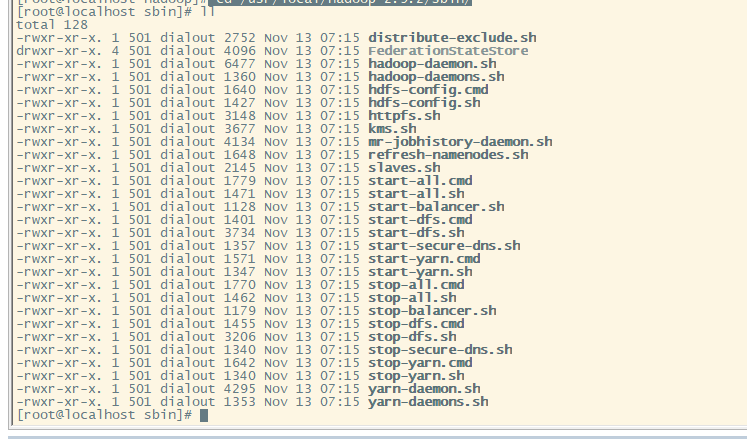This screenshot has height=439, width=747.
Task: Click the cursor on the last prompt line
Action: point(204,415)
